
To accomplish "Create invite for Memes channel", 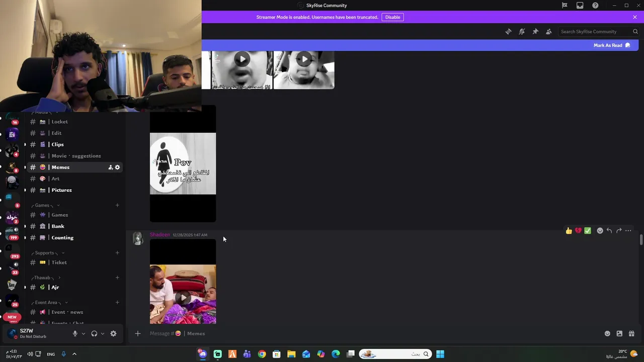I will (110, 167).
